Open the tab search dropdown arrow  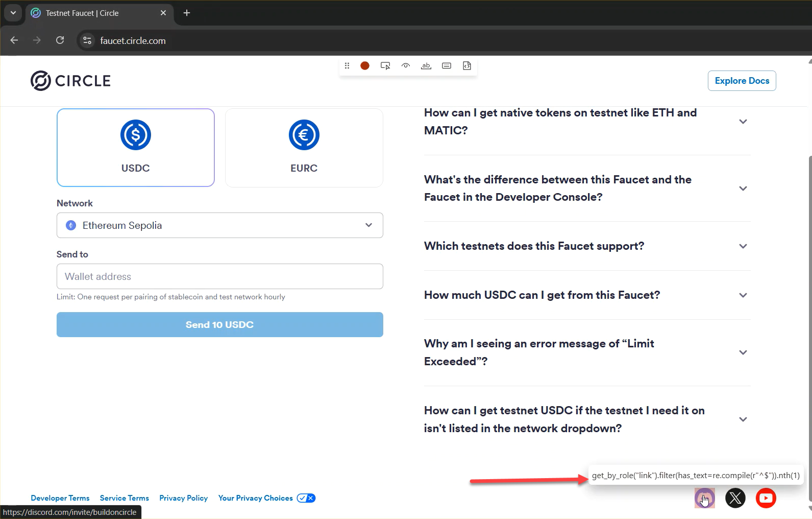coord(13,13)
